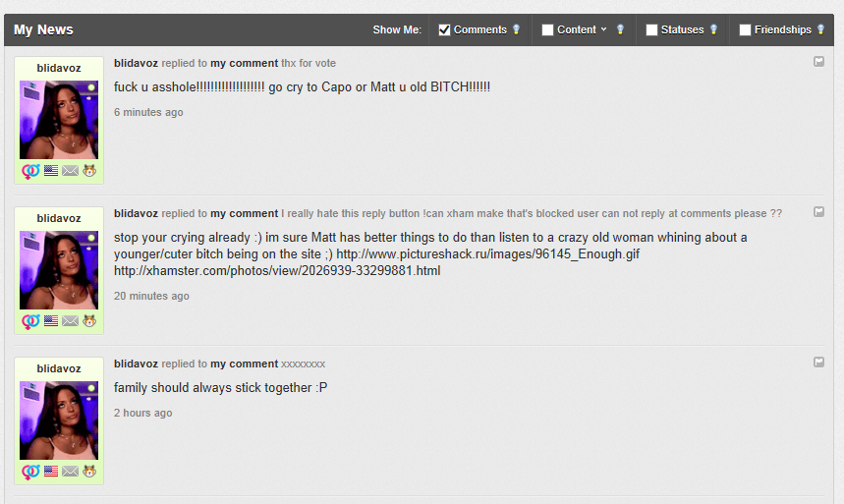Click the flag icon on the first comment
Viewport: 844px width, 504px height.
tap(818, 61)
